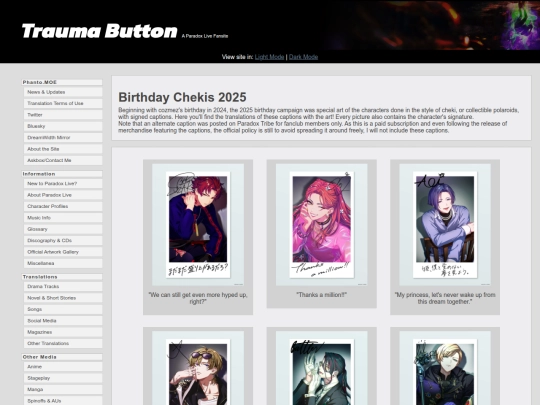Screen dimensions: 540x405
Task: Click the Birthday Chekis 2025 heading
Action: 182,97
